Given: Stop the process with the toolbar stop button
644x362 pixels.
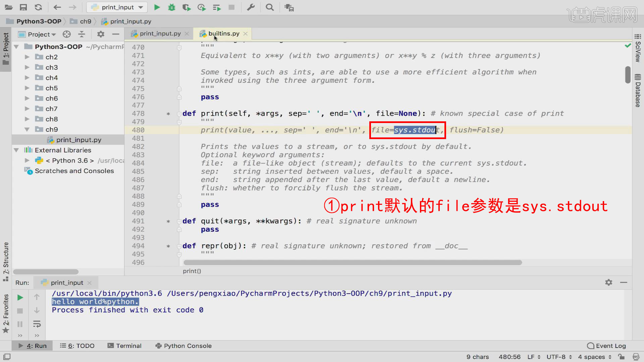Looking at the screenshot, I should point(231,7).
